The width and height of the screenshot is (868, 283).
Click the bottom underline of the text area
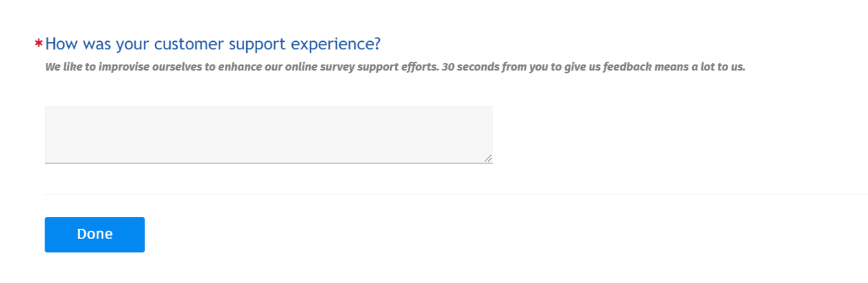pyautogui.click(x=269, y=163)
